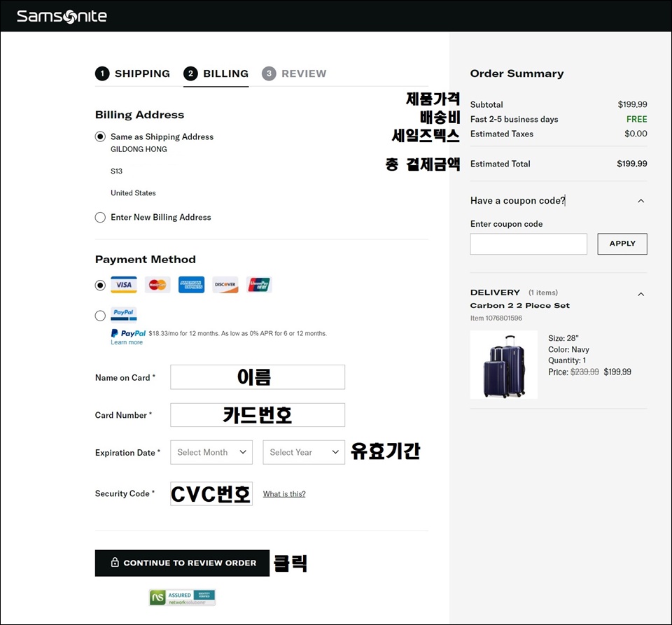The width and height of the screenshot is (672, 625).
Task: Continue to Review Order
Action: click(x=182, y=563)
